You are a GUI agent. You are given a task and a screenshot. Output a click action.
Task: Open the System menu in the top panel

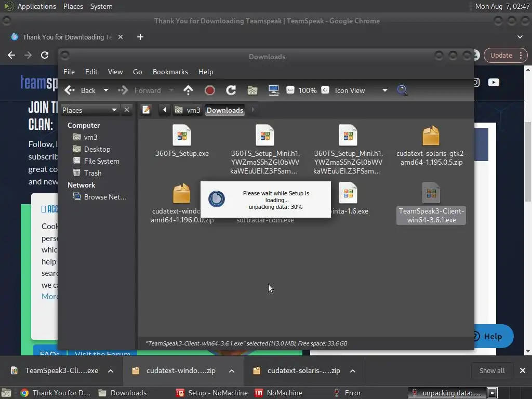click(101, 6)
